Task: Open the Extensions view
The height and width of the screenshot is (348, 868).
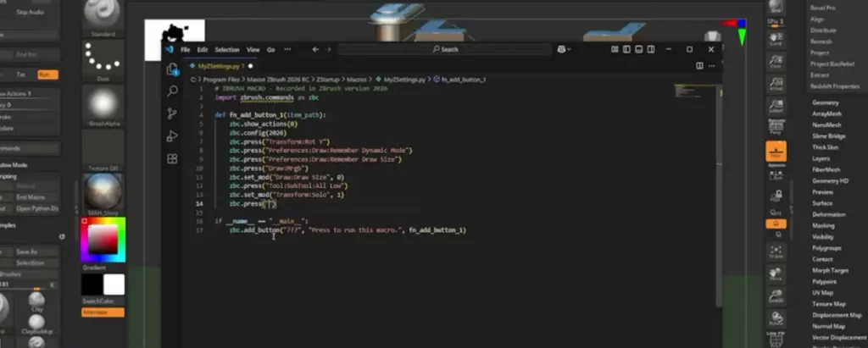Action: tap(172, 158)
